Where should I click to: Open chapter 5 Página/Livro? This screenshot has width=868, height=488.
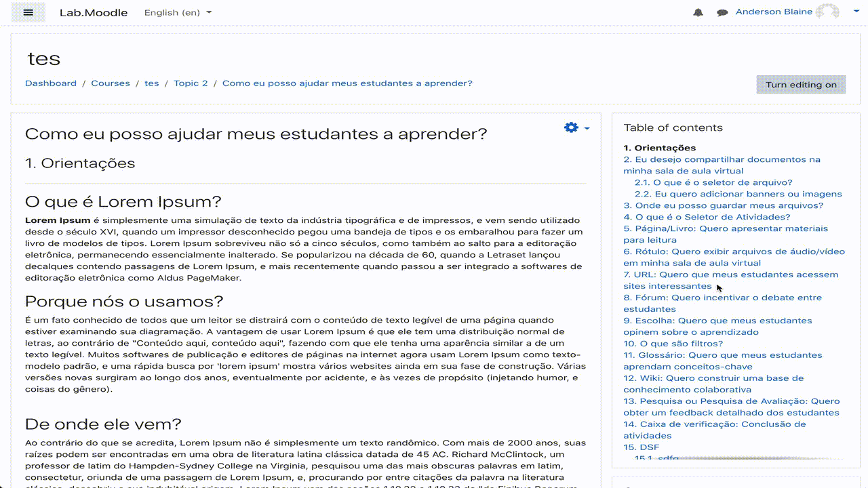726,234
